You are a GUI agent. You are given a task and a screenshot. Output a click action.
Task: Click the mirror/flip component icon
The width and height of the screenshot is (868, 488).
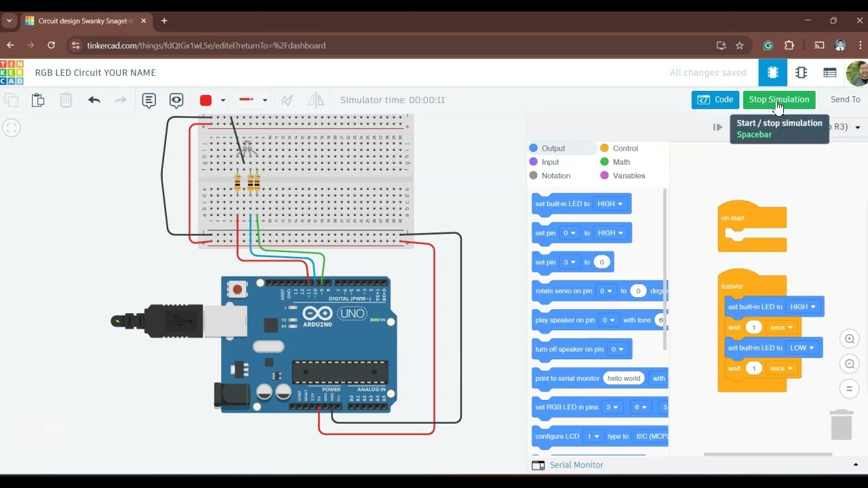coord(315,100)
